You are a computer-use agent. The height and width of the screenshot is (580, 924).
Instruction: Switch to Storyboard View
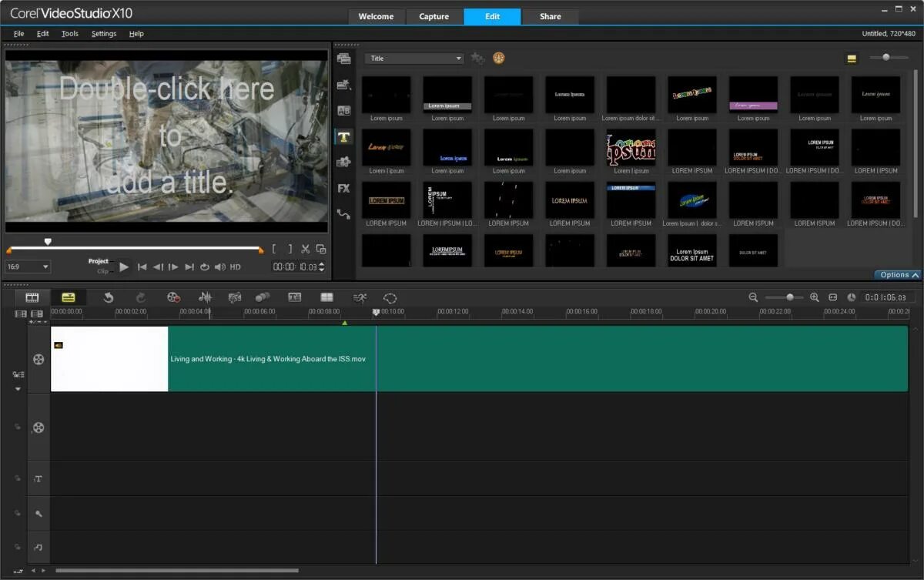(x=32, y=297)
